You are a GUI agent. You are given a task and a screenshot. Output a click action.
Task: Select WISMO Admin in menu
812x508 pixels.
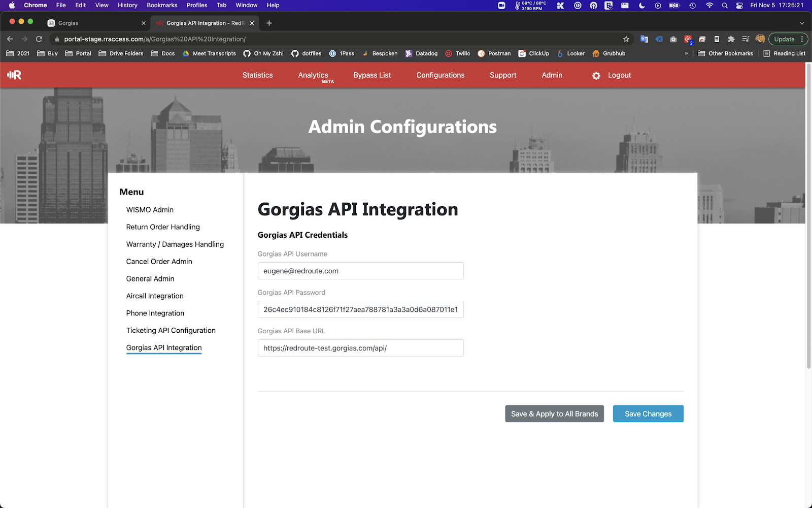[x=150, y=210]
